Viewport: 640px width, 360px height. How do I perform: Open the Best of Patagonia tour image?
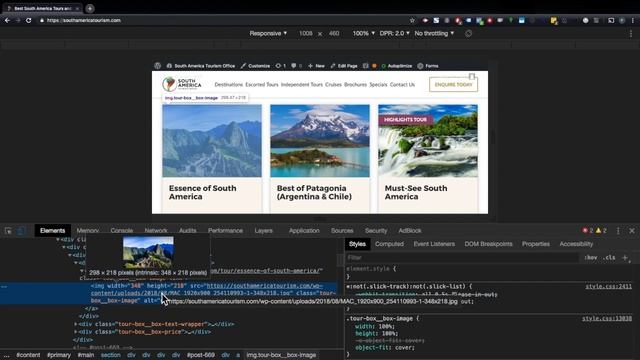coord(320,141)
